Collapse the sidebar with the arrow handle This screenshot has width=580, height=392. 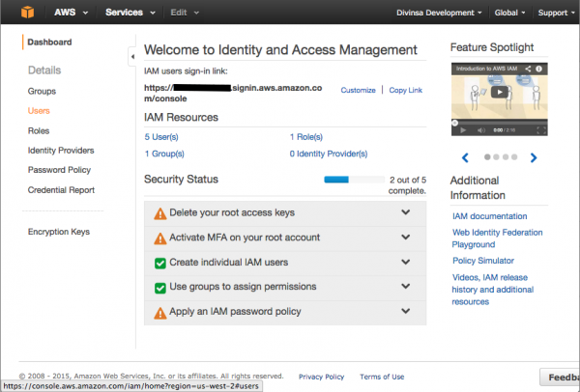[132, 57]
